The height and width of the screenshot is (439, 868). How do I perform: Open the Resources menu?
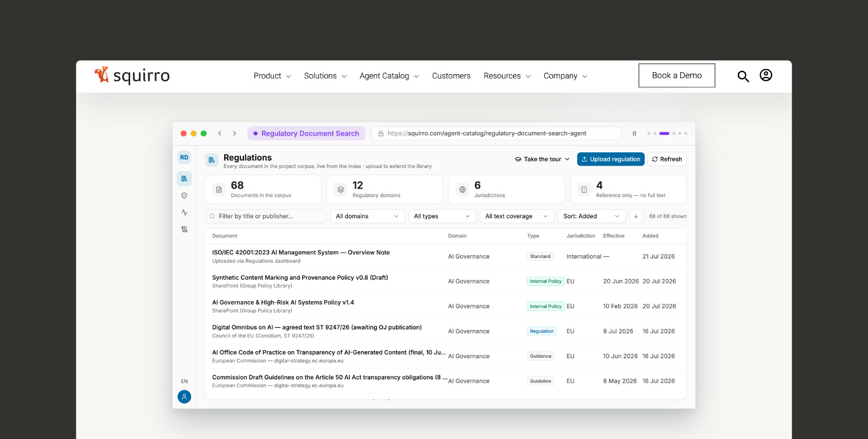coord(507,76)
